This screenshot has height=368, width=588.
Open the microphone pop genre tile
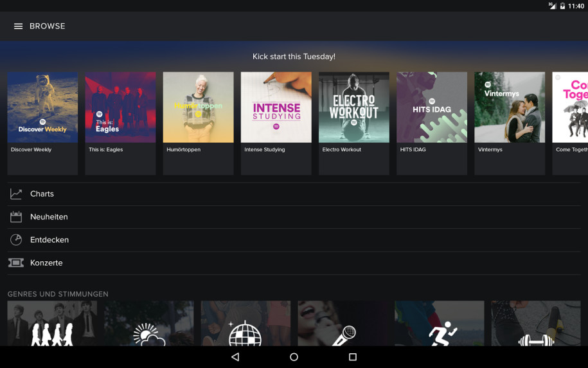point(343,323)
